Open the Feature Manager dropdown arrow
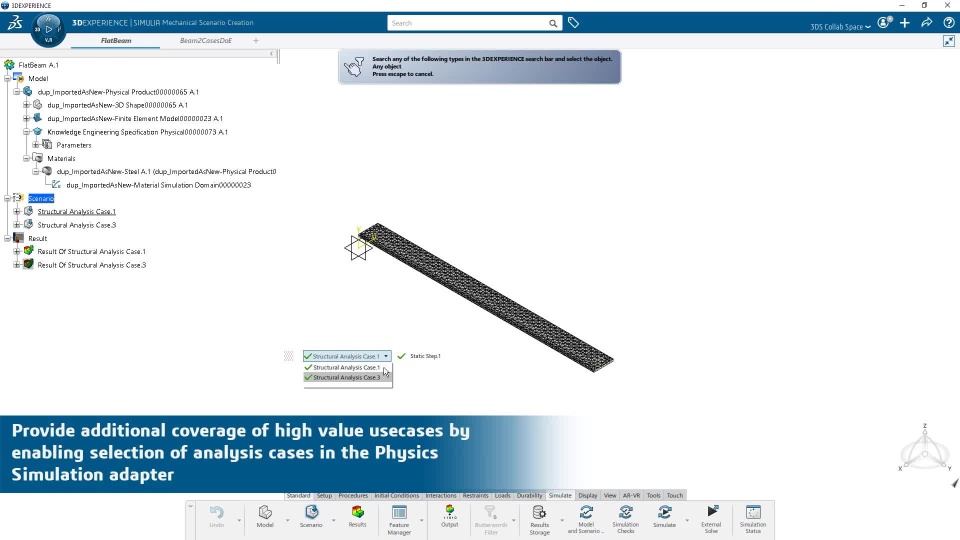The image size is (960, 540). (422, 520)
